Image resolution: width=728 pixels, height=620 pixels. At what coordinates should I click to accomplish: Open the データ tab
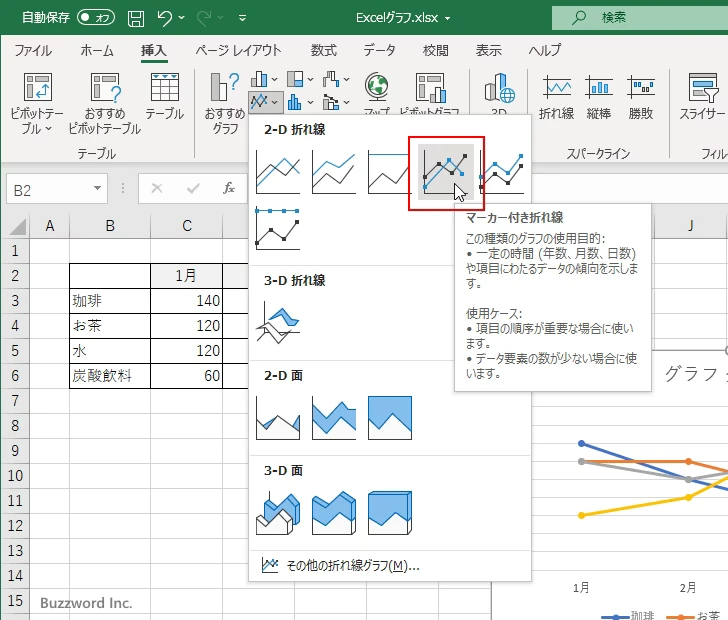pyautogui.click(x=379, y=50)
